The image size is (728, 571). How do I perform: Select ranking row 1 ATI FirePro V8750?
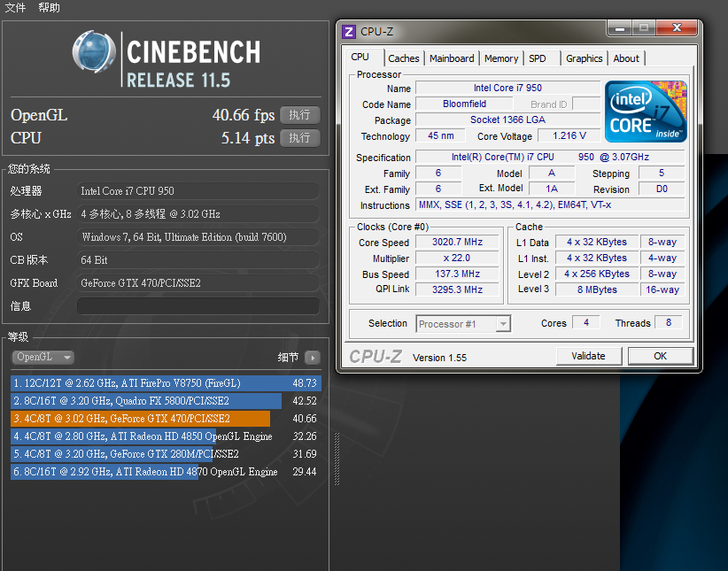pos(166,383)
